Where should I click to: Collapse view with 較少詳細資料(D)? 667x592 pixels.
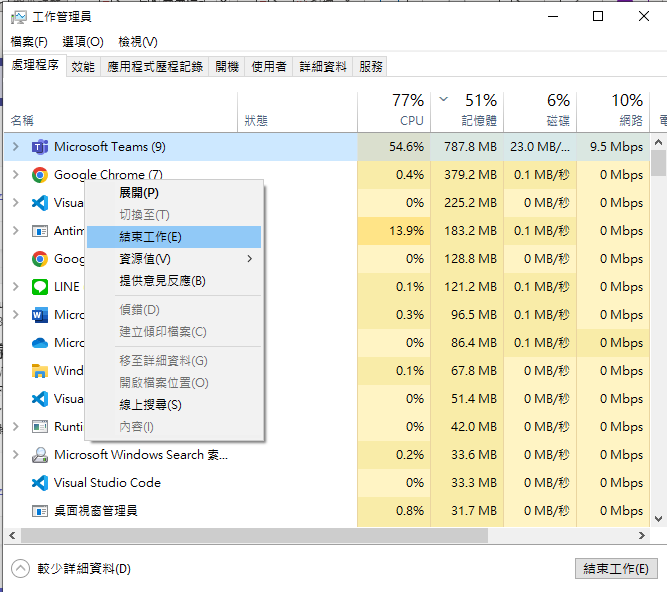[x=71, y=569]
